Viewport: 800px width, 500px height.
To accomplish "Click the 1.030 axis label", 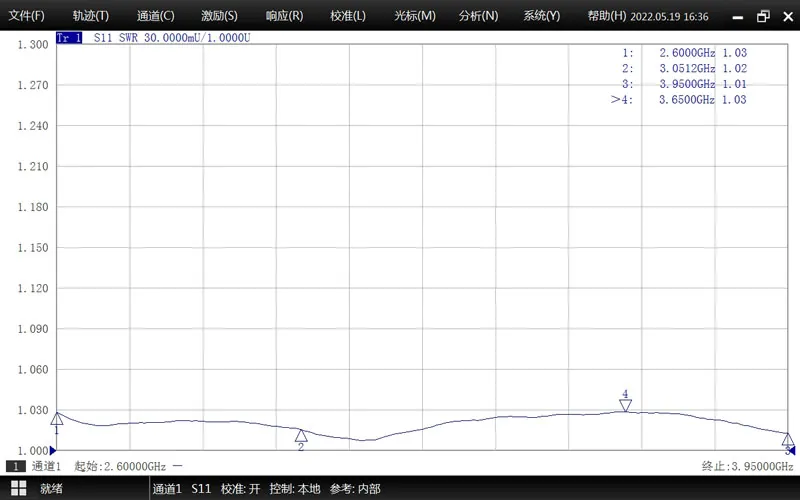I will (x=33, y=410).
